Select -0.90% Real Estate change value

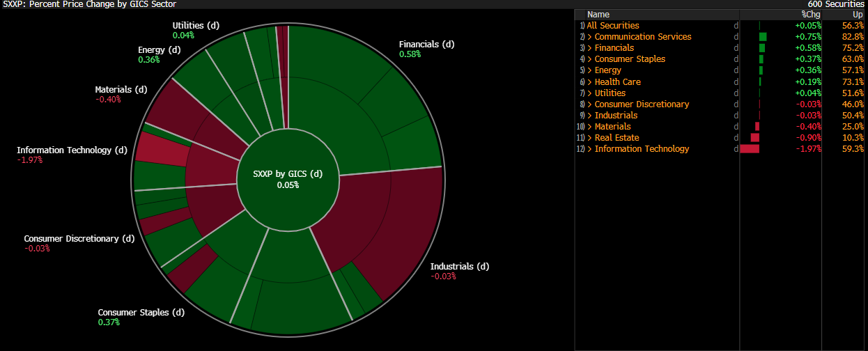(x=809, y=138)
